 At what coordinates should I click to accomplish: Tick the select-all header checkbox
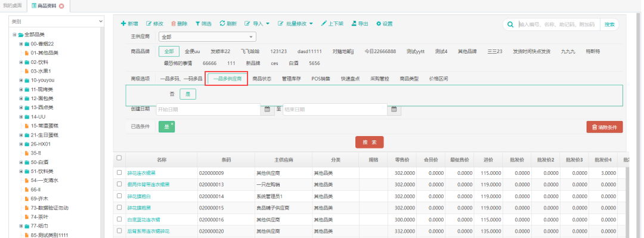pyautogui.click(x=119, y=158)
